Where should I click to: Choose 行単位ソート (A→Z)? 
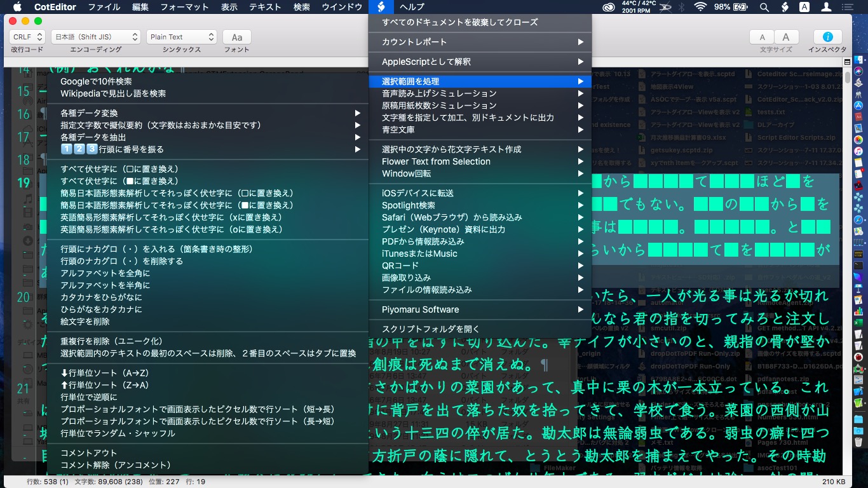(208, 373)
